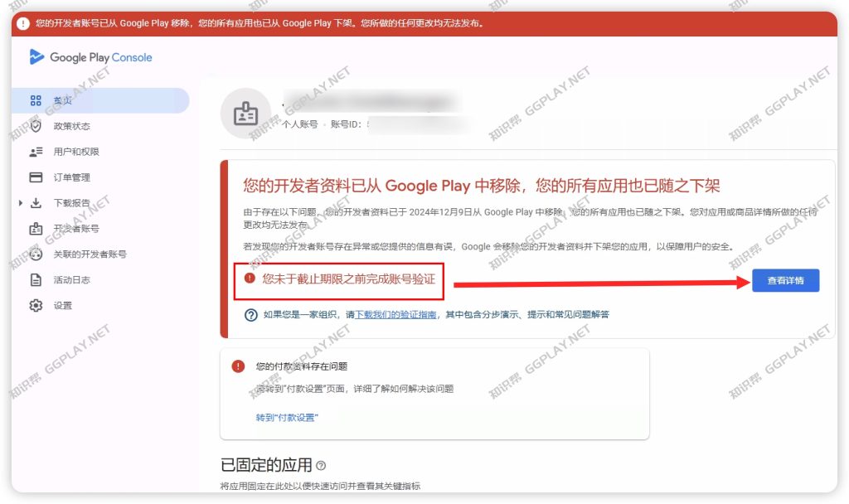Open the 下载我们的验证指南 link
The height and width of the screenshot is (504, 849).
tap(395, 314)
